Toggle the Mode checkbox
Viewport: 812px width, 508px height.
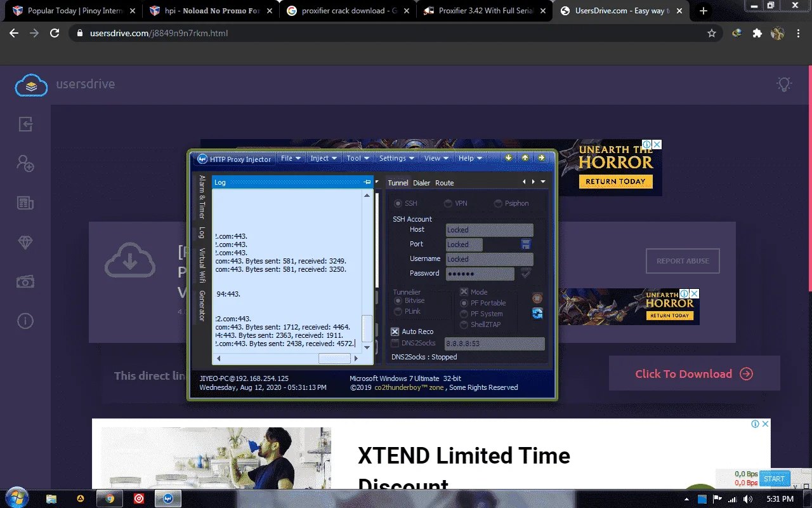coord(464,292)
